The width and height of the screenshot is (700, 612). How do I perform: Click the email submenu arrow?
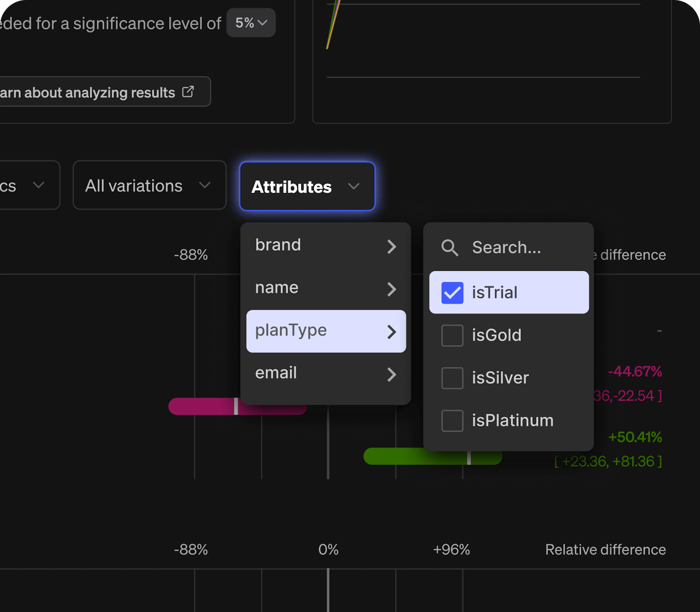click(x=392, y=374)
